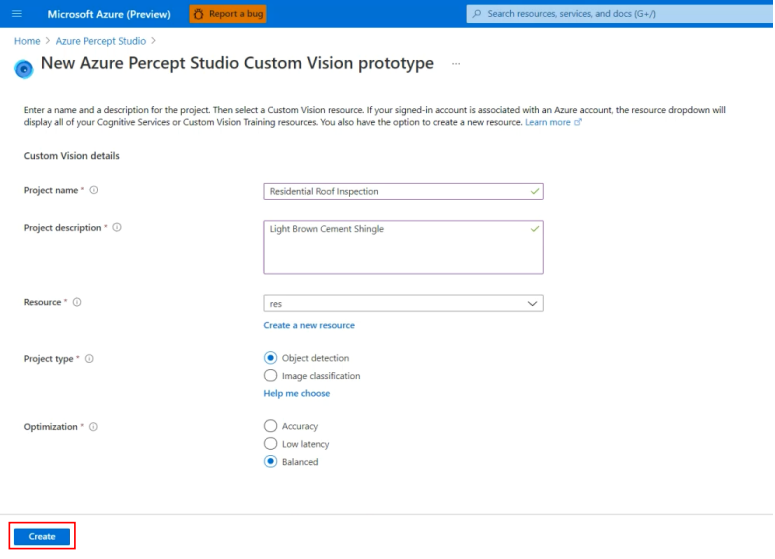This screenshot has width=775, height=559.
Task: Click the bug icon in Report a bug
Action: 199,14
